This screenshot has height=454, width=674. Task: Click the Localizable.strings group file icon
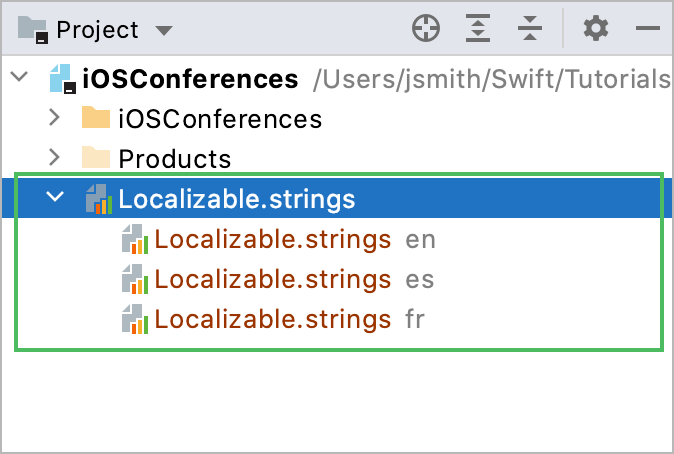click(x=98, y=199)
